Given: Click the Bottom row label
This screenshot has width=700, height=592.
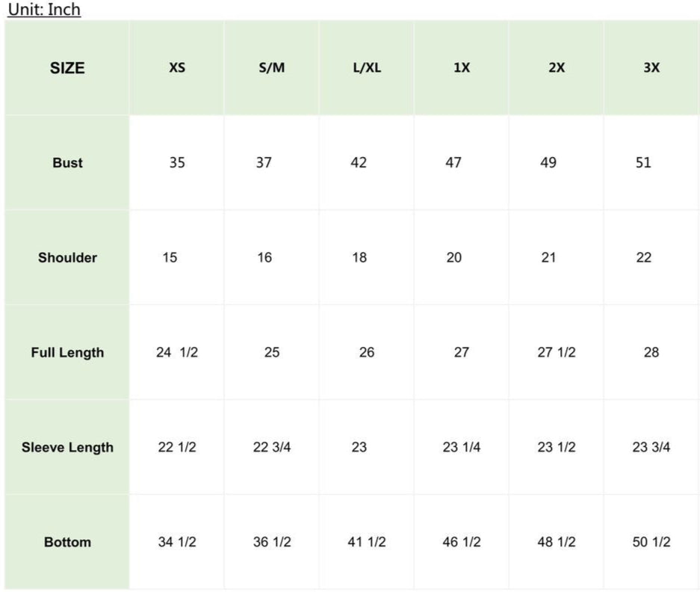Looking at the screenshot, I should [x=67, y=543].
